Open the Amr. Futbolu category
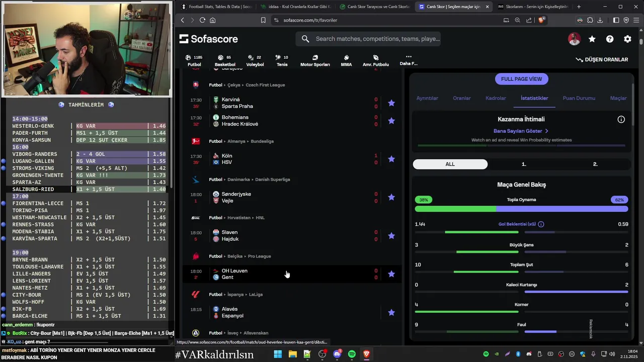 376,61
